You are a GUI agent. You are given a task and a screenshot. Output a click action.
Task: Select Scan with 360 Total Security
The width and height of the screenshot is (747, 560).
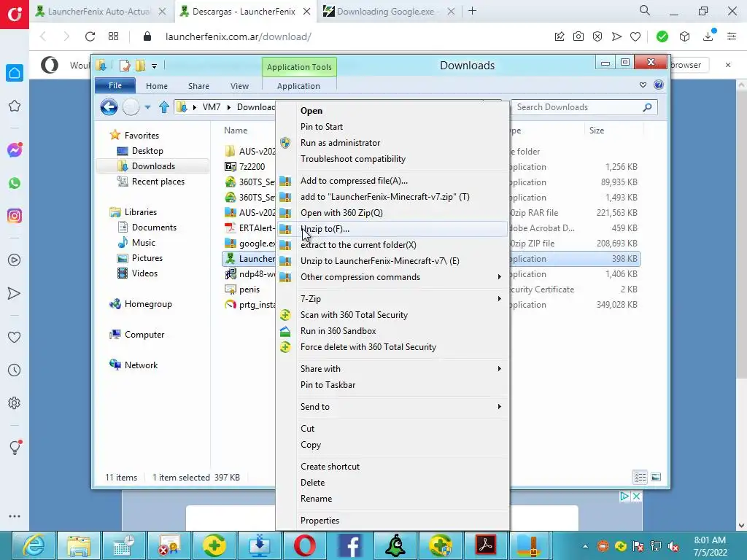point(392,315)
